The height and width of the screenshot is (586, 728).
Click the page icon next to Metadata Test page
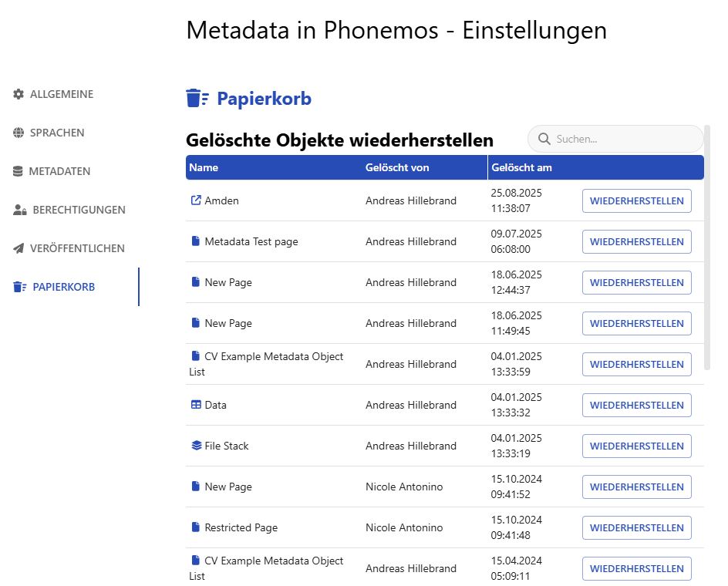pos(196,241)
